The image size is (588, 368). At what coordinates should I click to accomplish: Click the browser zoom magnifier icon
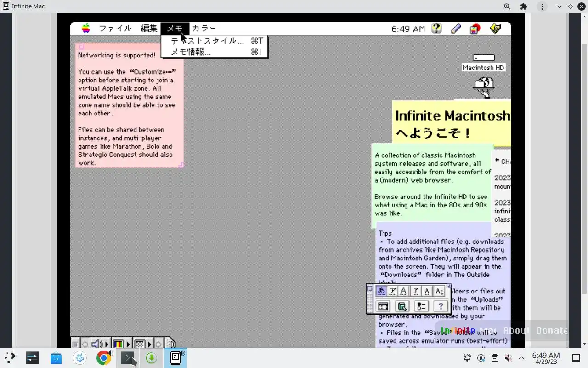click(507, 6)
